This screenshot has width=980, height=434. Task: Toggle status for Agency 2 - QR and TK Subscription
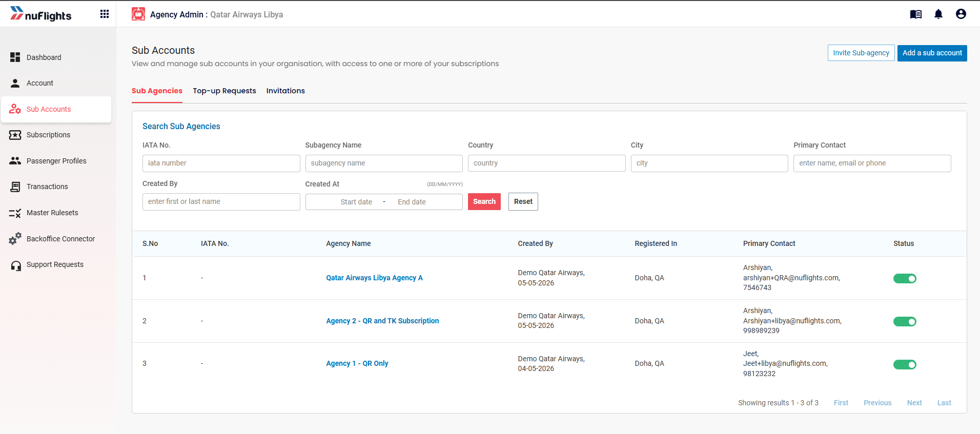pos(905,321)
